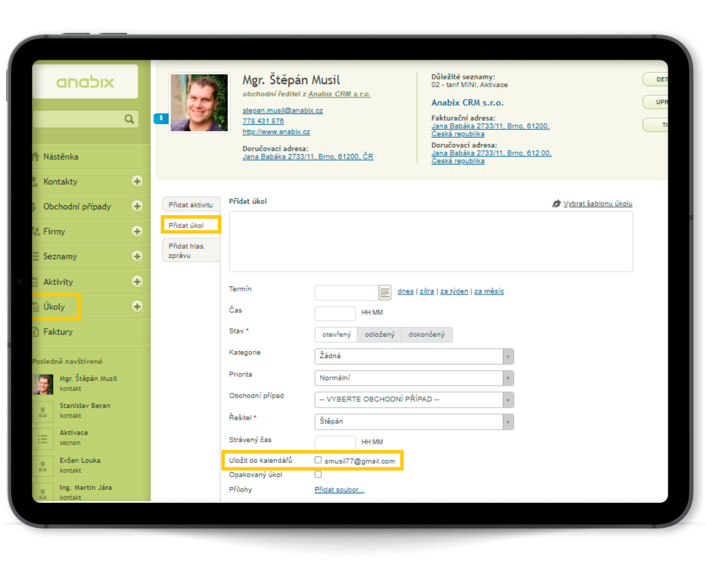Click the sidebar search field
The height and width of the screenshot is (588, 706).
(85, 119)
